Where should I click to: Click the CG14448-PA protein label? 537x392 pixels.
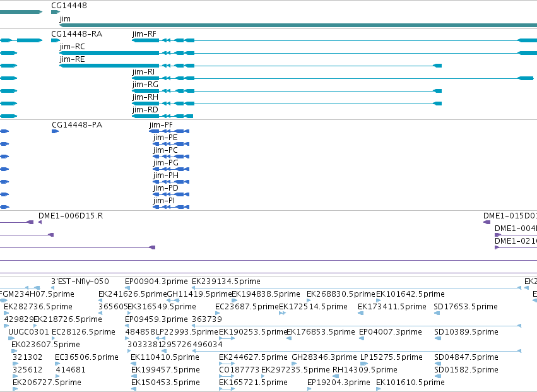click(77, 125)
